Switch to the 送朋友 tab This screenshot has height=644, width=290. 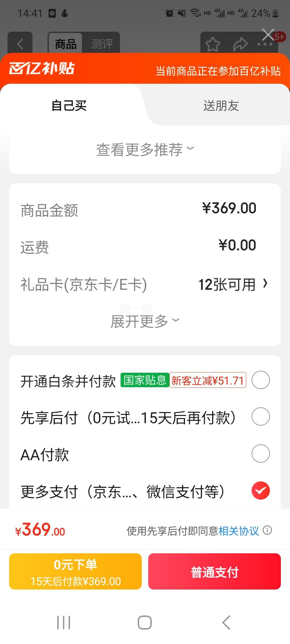tap(221, 105)
